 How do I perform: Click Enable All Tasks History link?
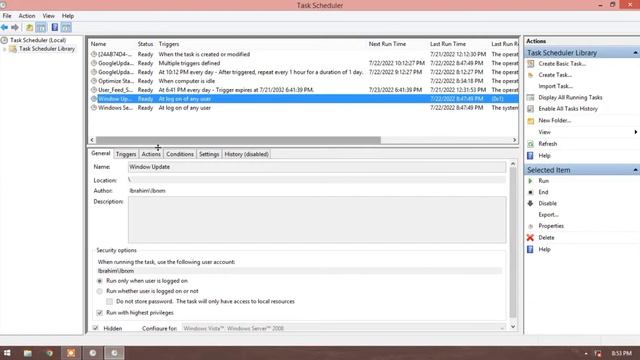click(x=568, y=109)
